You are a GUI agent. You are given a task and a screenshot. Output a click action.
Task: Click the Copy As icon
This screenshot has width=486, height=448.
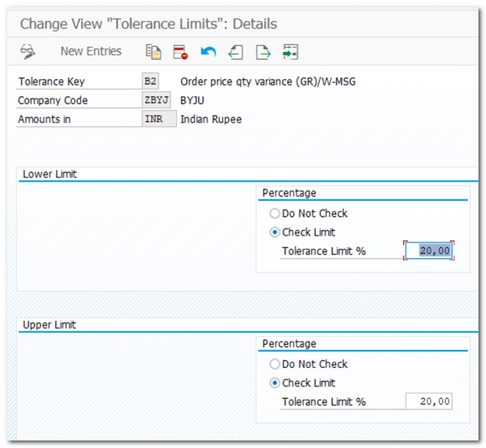coord(153,52)
